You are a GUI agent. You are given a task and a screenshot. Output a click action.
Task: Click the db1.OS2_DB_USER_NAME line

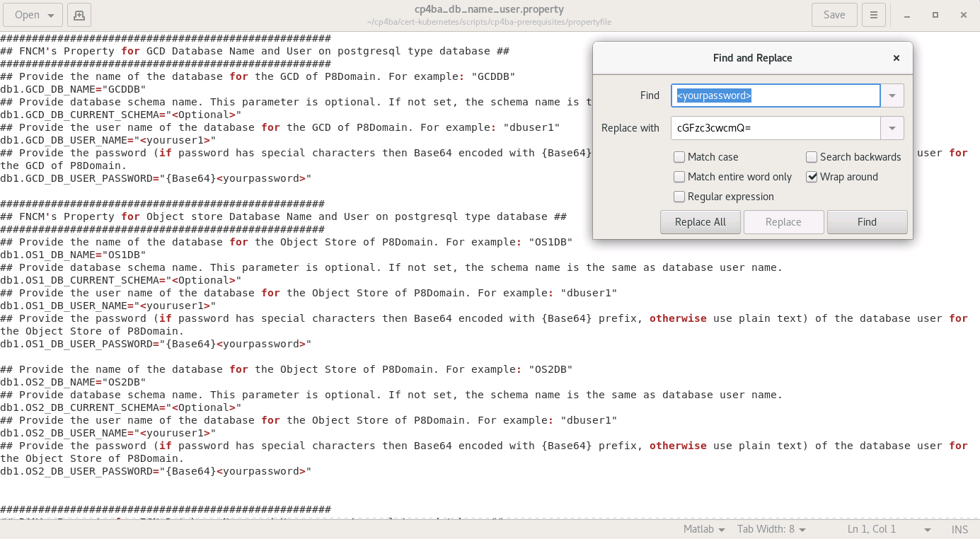click(x=108, y=433)
